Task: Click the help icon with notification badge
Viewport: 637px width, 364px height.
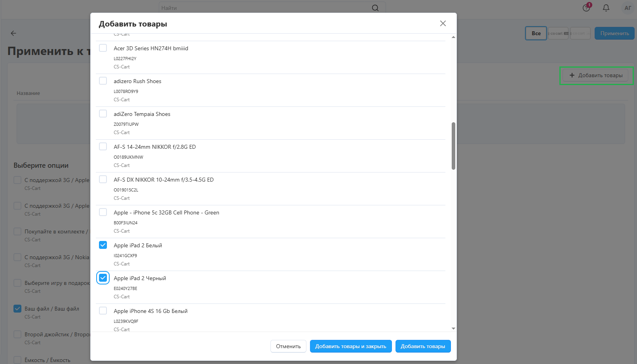Action: tap(586, 8)
